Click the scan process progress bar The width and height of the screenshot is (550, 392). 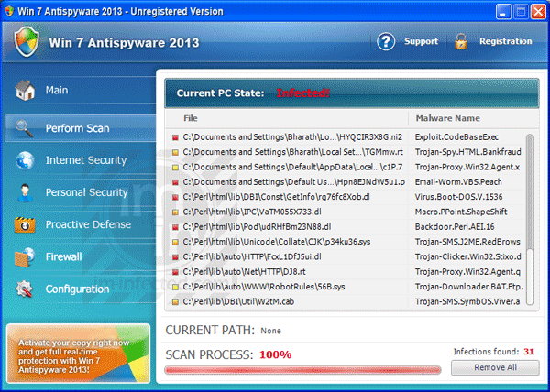(302, 370)
